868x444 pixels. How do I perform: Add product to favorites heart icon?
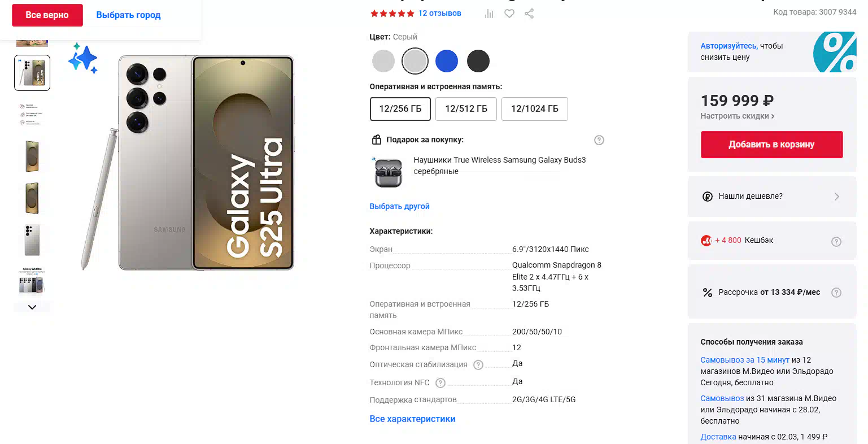tap(509, 14)
